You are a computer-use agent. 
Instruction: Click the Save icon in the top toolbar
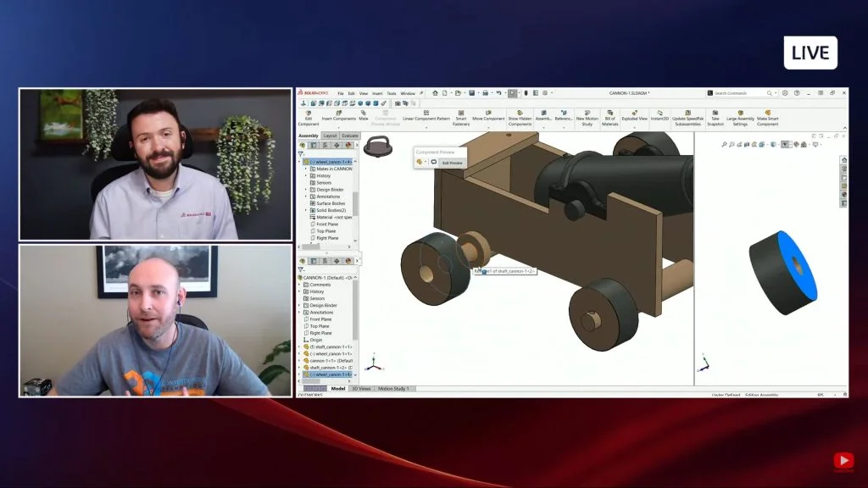(x=472, y=93)
